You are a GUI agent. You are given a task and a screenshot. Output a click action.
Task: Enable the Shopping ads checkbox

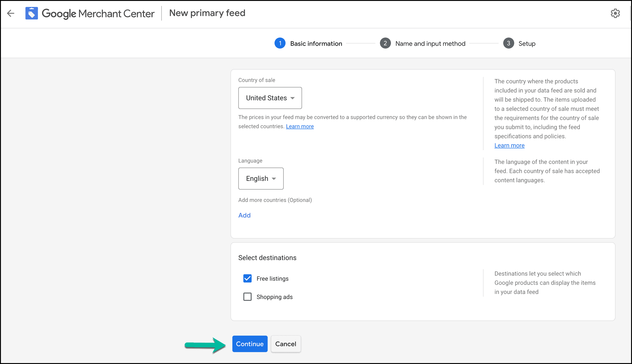tap(247, 297)
